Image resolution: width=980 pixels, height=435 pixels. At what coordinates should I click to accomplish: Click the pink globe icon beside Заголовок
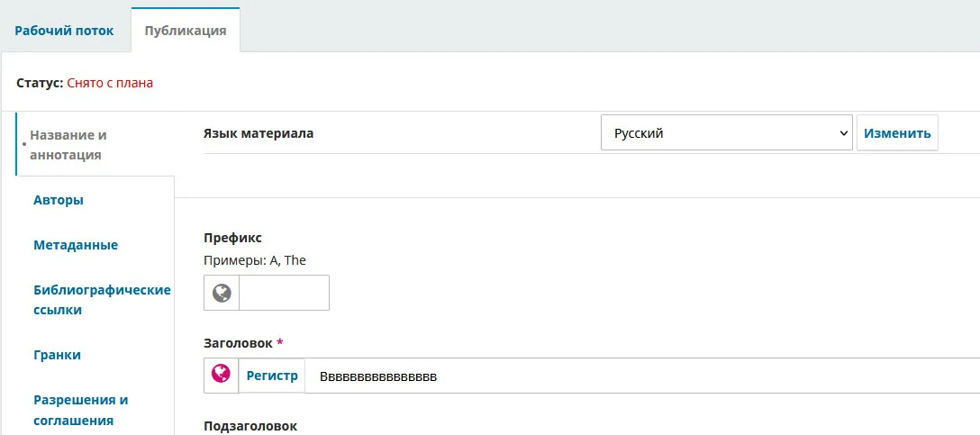pyautogui.click(x=221, y=375)
